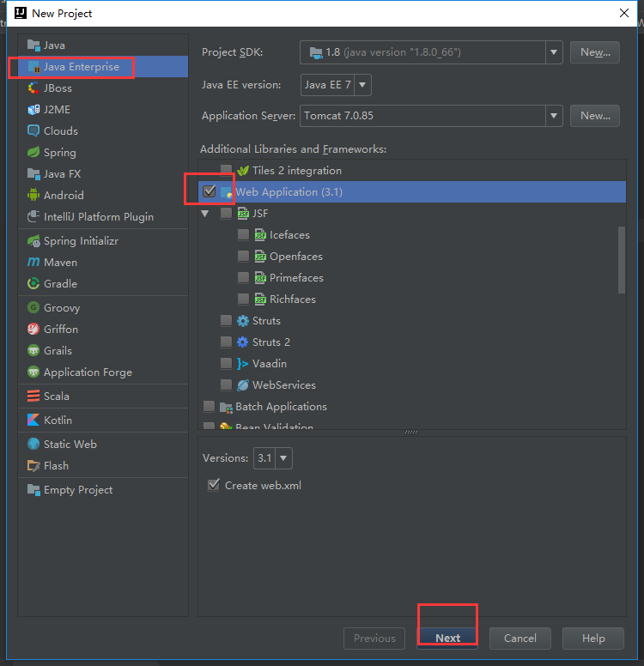Select the Application Forge icon
The height and width of the screenshot is (666, 644).
click(x=33, y=372)
